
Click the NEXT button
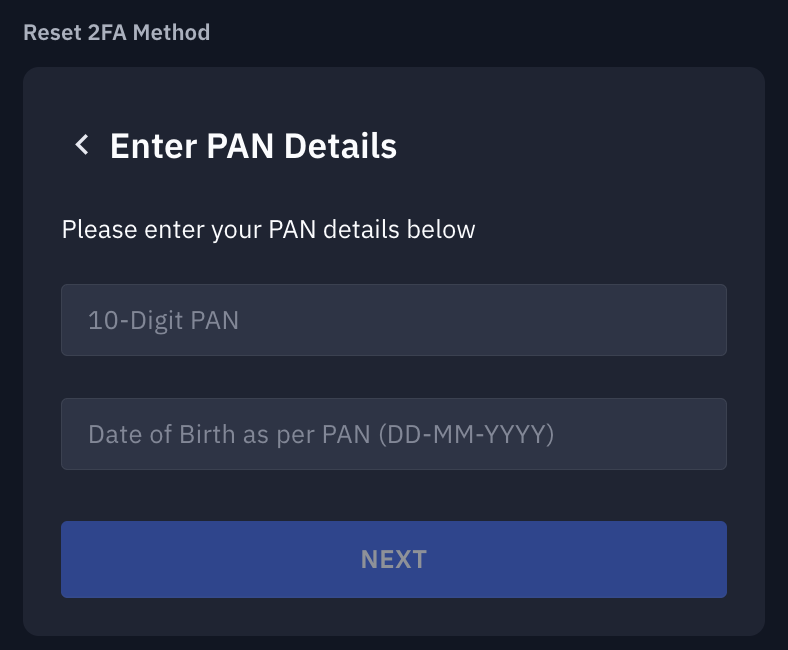[x=393, y=559]
